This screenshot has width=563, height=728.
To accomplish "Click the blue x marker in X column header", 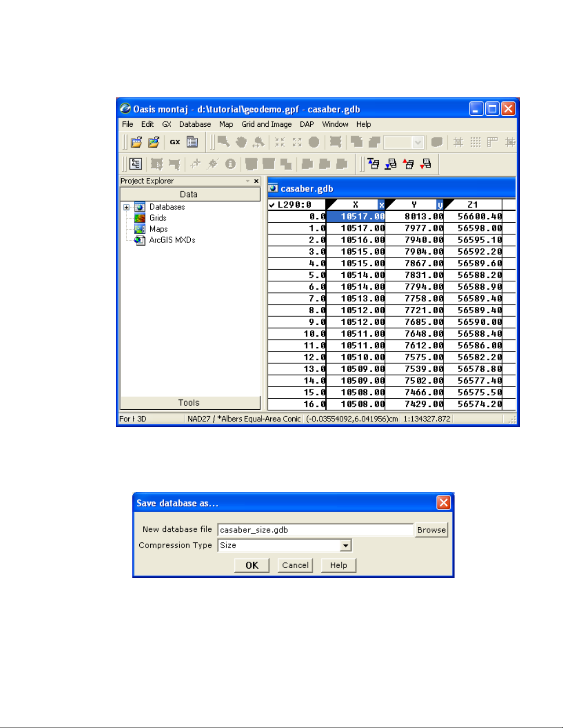I will [x=381, y=205].
